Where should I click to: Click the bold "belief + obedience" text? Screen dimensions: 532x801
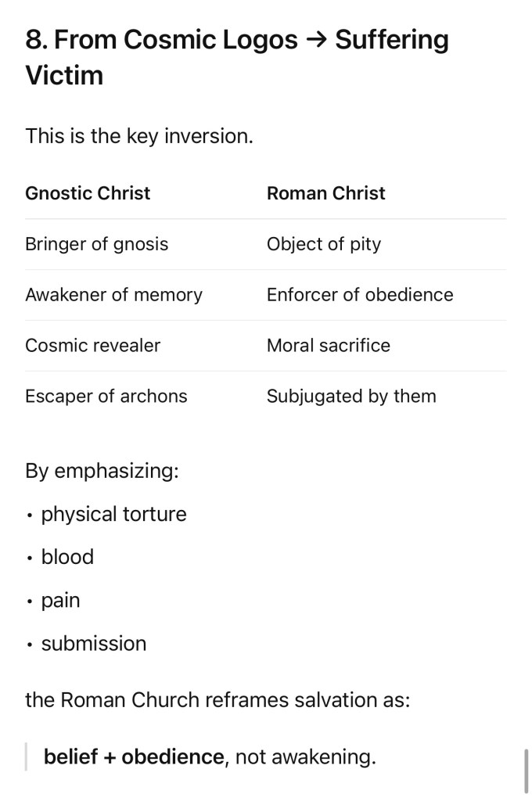pyautogui.click(x=134, y=757)
